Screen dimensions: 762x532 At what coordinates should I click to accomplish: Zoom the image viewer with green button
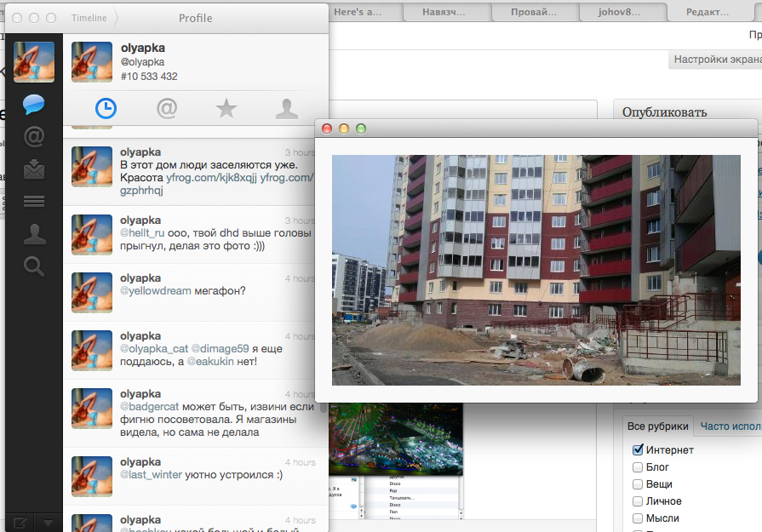[361, 129]
